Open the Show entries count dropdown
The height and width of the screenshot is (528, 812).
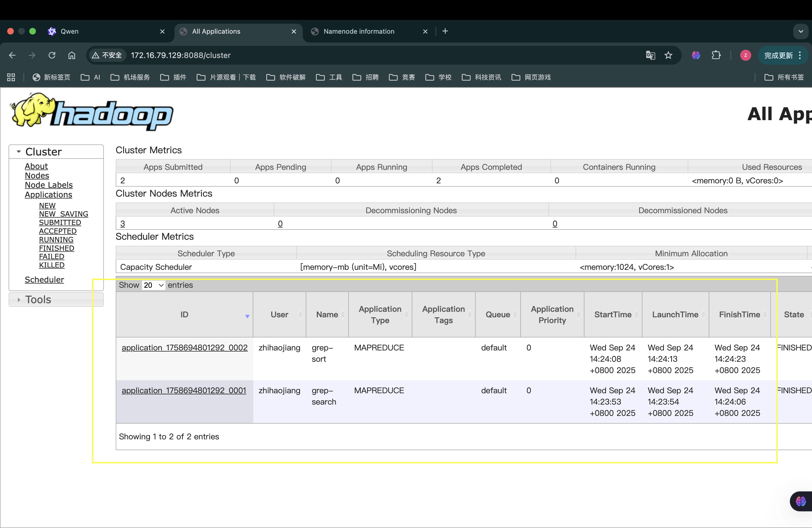pos(154,285)
